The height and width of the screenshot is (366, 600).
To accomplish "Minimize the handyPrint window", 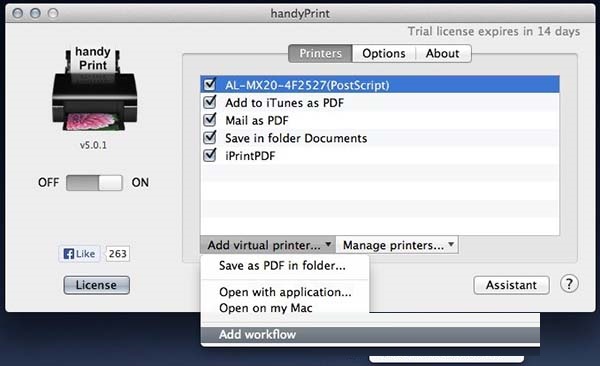I will tap(35, 13).
